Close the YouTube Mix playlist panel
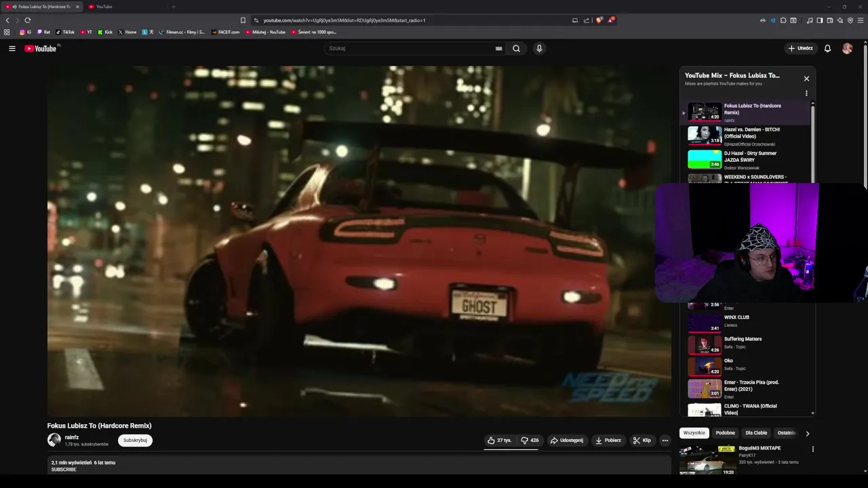 coord(806,79)
